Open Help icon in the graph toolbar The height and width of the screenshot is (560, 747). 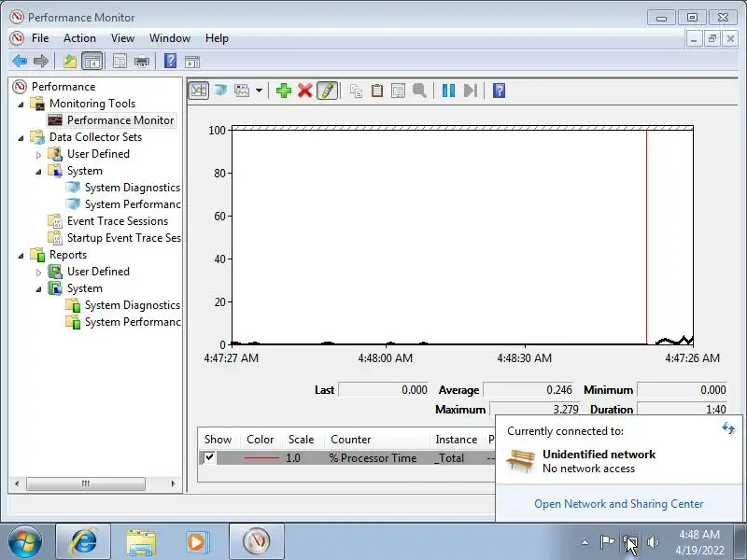(x=499, y=91)
